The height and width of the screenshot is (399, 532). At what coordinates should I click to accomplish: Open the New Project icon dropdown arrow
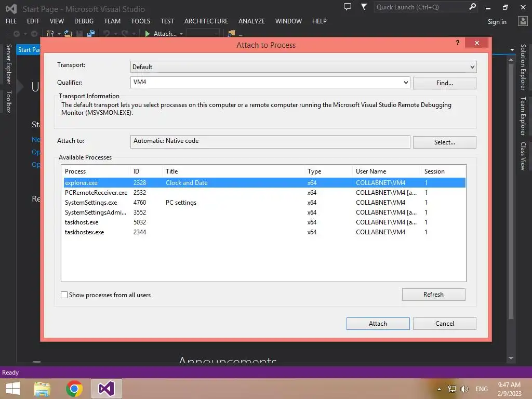click(x=59, y=34)
